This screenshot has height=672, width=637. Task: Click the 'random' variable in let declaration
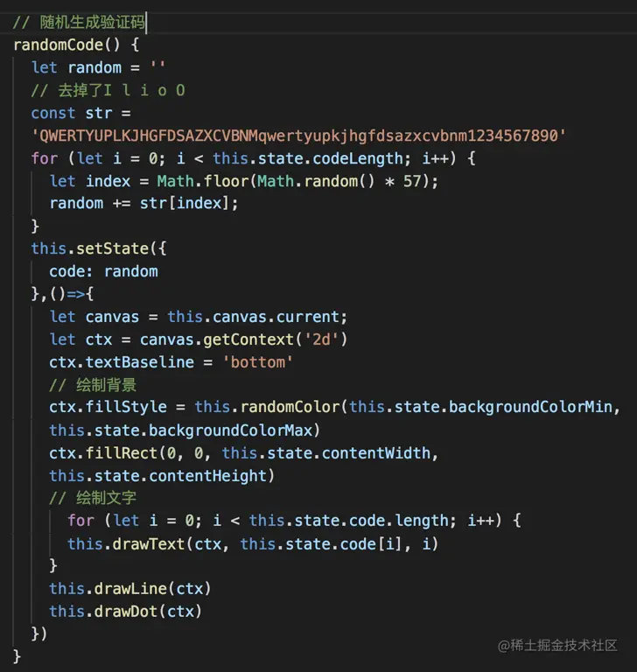click(x=94, y=67)
